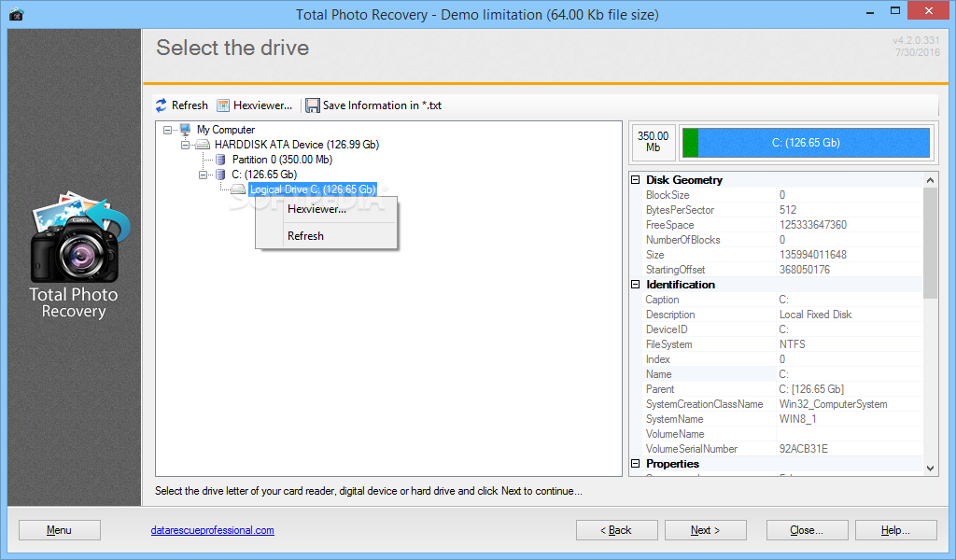Screen dimensions: 956x560
Task: Maximize the Total Photo Recovery window
Action: click(895, 11)
